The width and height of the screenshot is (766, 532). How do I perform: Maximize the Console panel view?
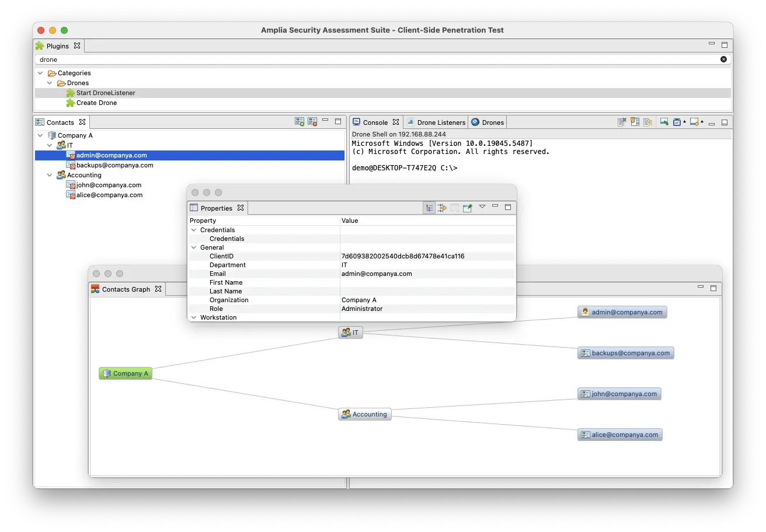(725, 123)
